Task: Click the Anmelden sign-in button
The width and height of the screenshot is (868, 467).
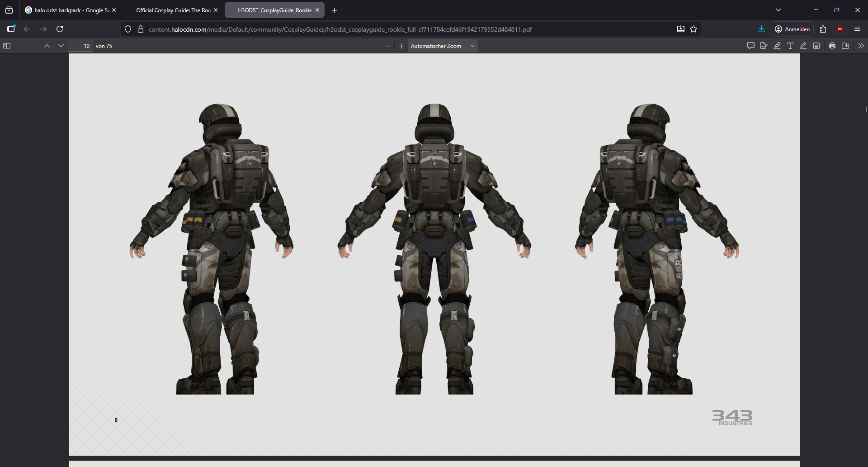Action: (x=793, y=29)
